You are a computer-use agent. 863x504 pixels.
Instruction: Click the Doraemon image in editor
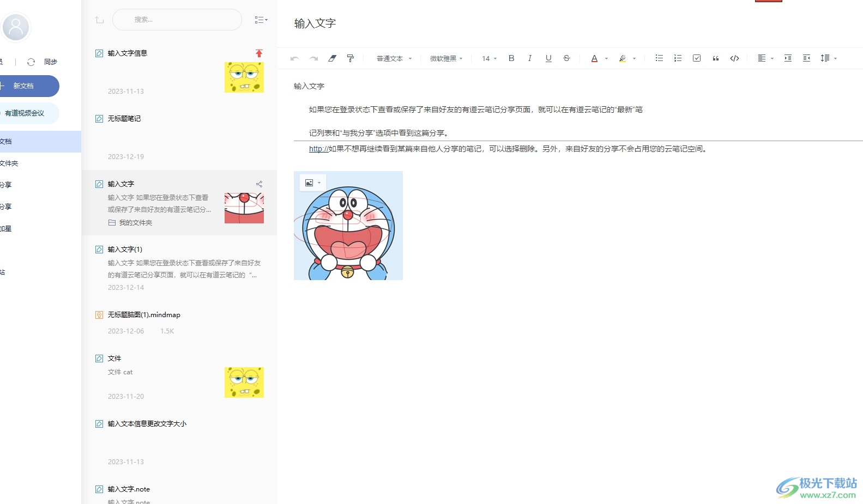click(348, 226)
